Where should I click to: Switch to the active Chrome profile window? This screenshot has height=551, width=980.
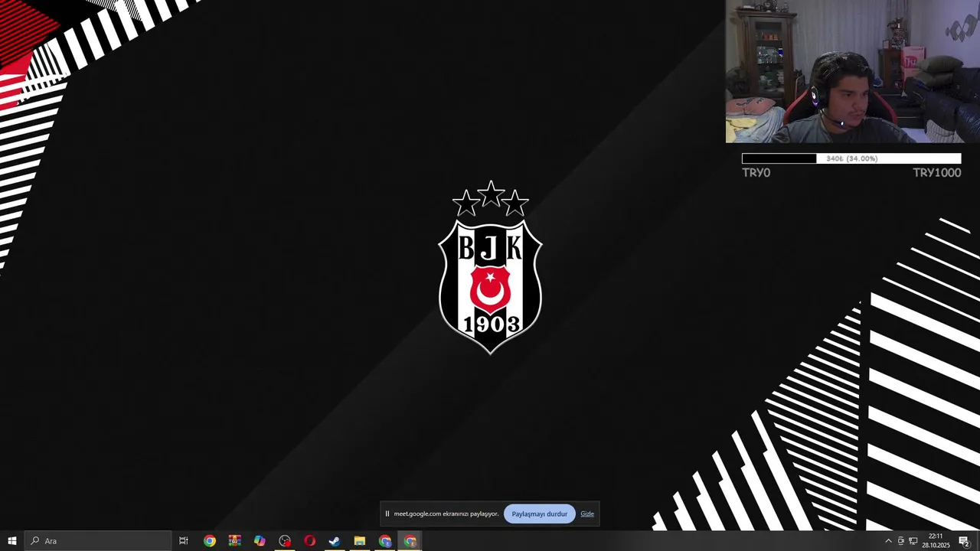pos(410,541)
